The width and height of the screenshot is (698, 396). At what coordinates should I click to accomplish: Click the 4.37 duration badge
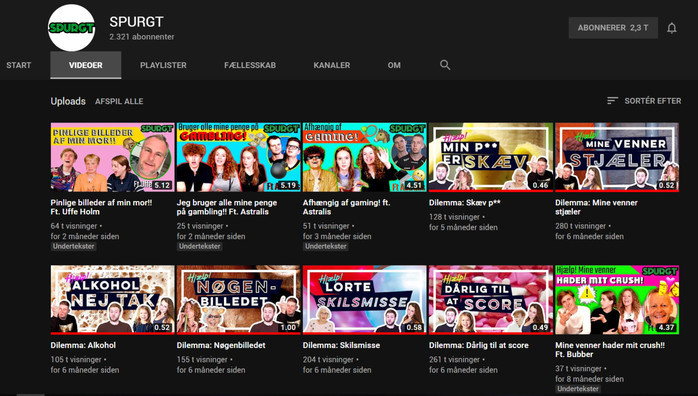666,327
